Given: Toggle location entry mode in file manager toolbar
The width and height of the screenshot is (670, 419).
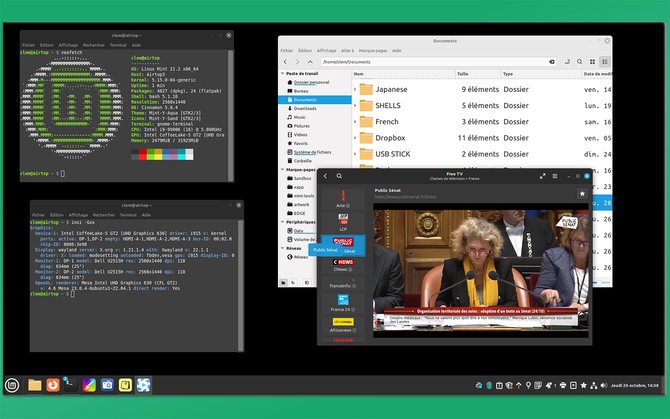Looking at the screenshot, I should (567, 62).
